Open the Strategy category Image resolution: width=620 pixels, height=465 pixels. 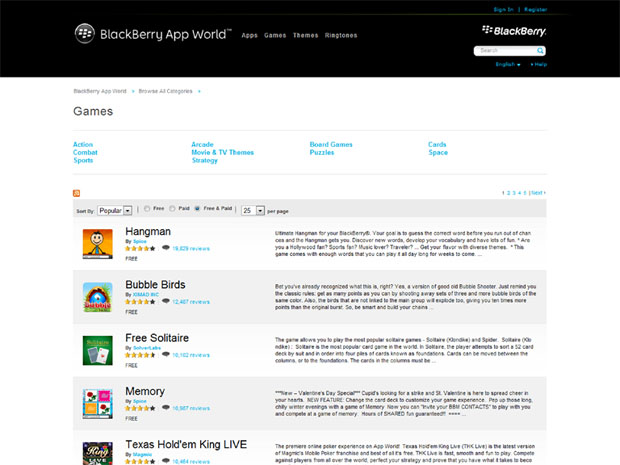point(205,160)
